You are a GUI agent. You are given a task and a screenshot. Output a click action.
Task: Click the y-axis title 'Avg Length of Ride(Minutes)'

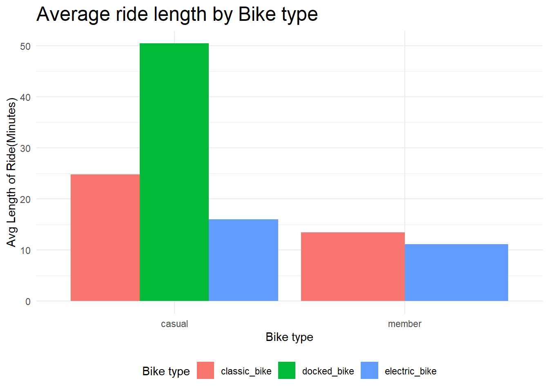[11, 172]
